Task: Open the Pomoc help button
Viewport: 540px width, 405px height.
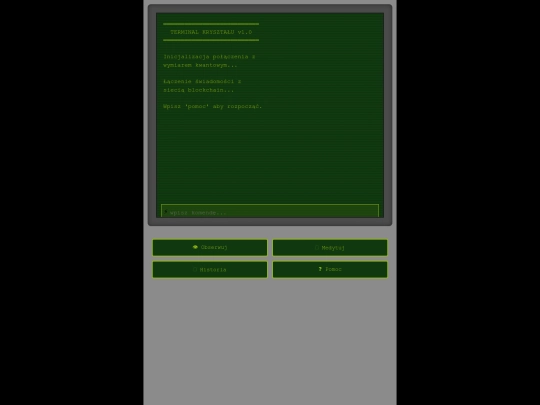Action: tap(330, 270)
